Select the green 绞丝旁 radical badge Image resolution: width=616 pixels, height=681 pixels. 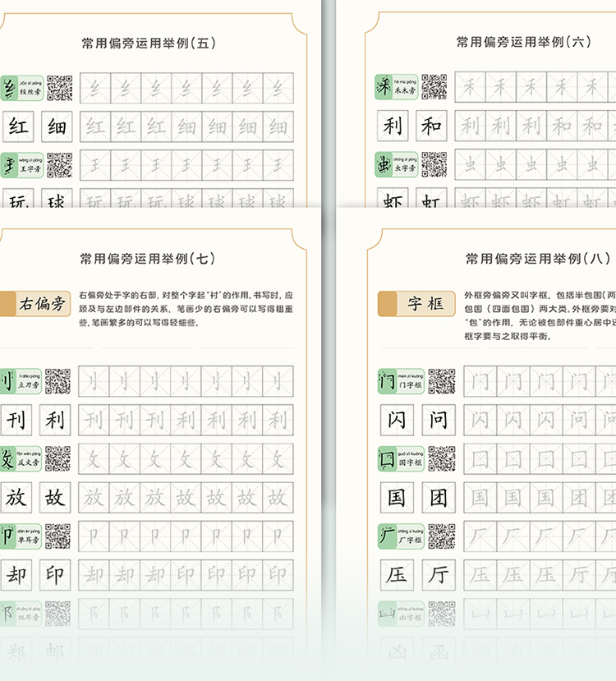pos(21,88)
